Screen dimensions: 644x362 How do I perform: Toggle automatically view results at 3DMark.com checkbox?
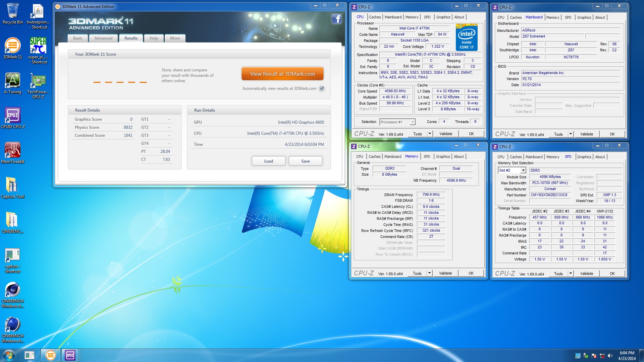(322, 88)
